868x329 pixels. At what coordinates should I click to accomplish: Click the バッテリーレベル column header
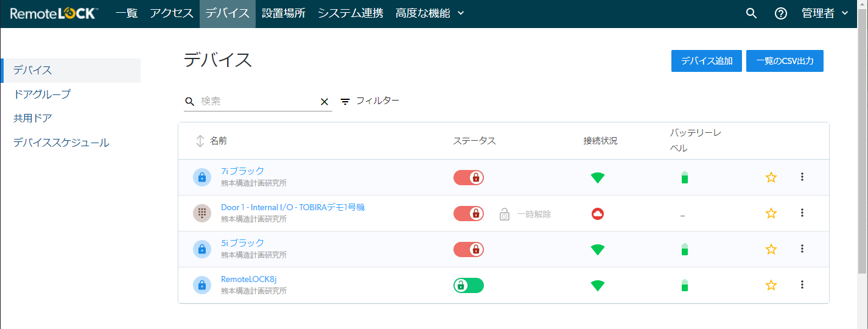[696, 141]
